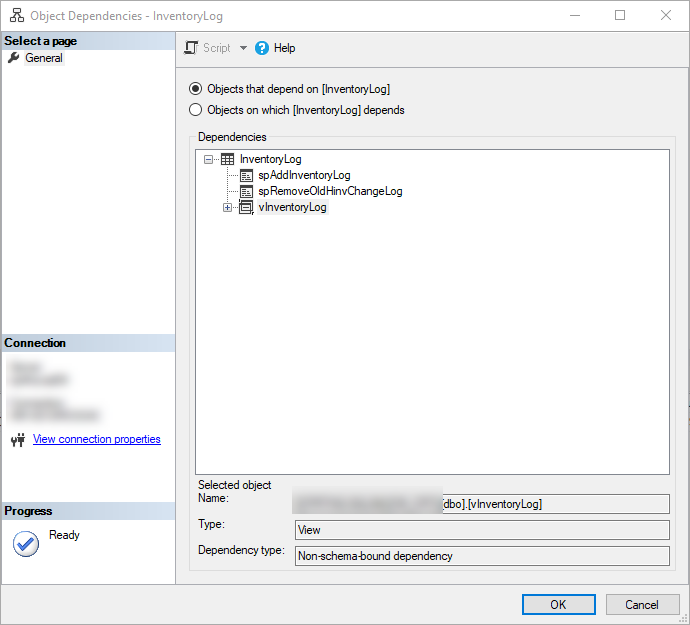690x625 pixels.
Task: Click the spRemoveOldHinvChangeLog procedure icon
Action: click(x=246, y=191)
